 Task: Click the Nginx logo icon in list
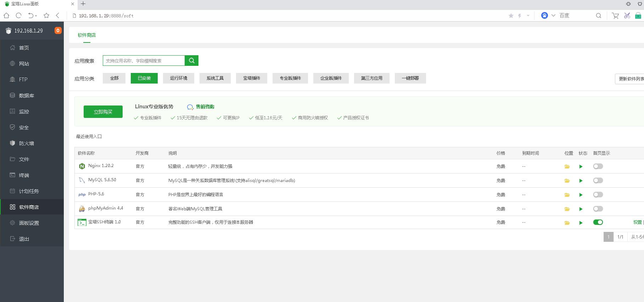click(x=82, y=166)
